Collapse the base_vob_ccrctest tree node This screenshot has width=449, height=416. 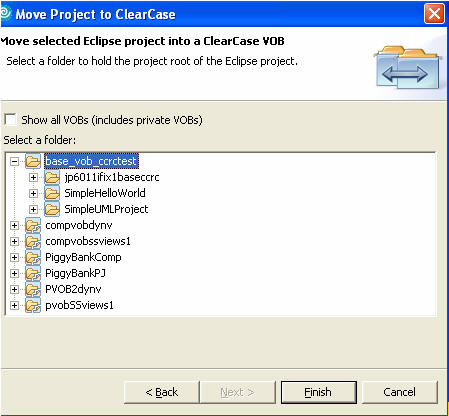[14, 162]
